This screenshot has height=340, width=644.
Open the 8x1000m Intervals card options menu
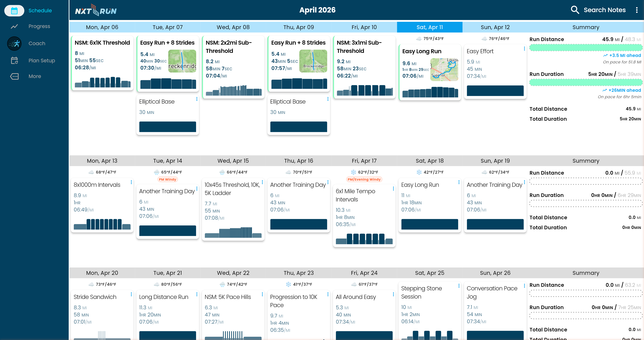pyautogui.click(x=132, y=182)
